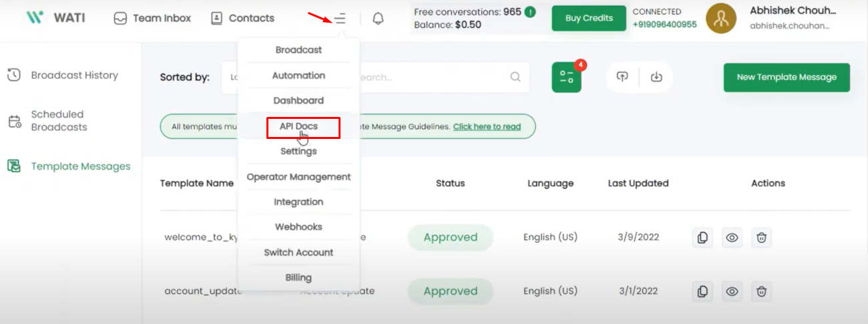Image resolution: width=868 pixels, height=324 pixels.
Task: Click the Buy Credits button
Action: coord(589,18)
